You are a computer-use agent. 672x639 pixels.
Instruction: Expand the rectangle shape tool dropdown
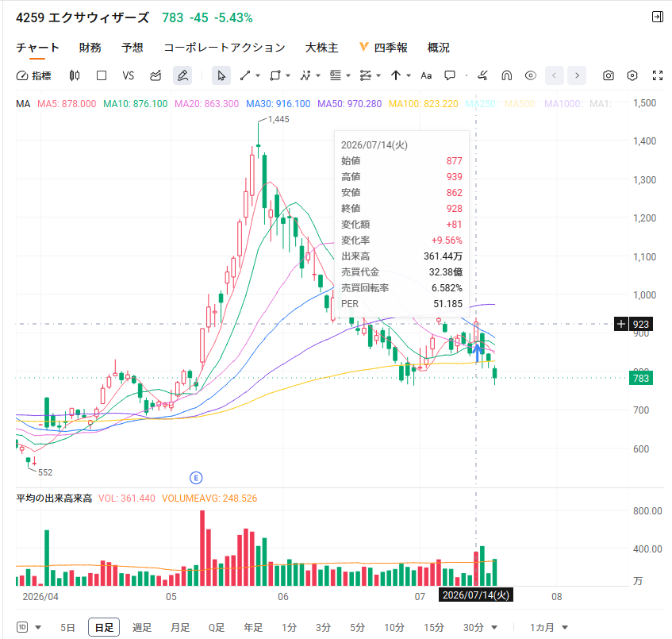click(x=288, y=76)
